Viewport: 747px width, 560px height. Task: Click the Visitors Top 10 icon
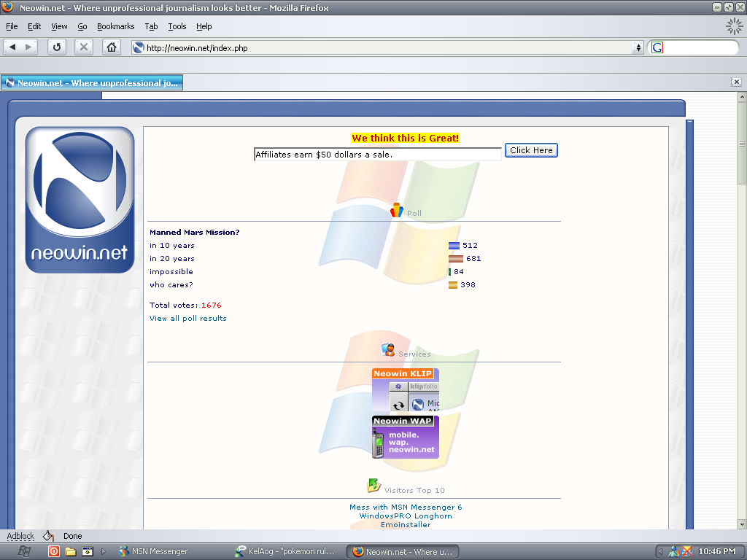(373, 486)
